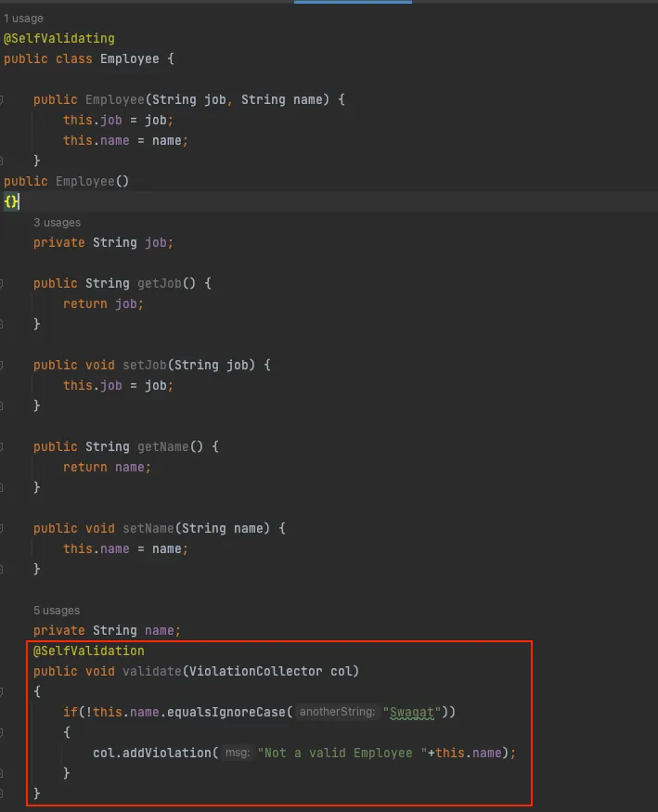This screenshot has height=812, width=658.
Task: Click the 'msg:' parameter hint
Action: click(238, 753)
